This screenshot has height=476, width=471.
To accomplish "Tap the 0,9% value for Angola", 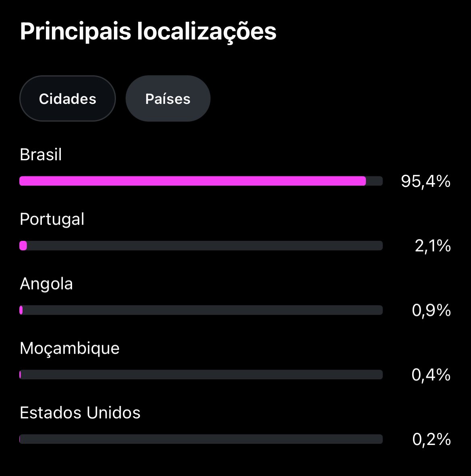I will [x=431, y=310].
